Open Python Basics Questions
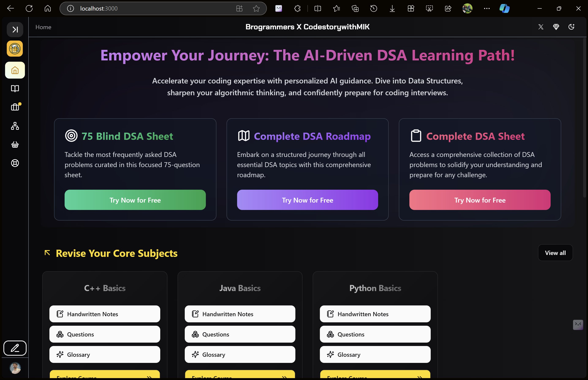588x380 pixels. coord(375,334)
